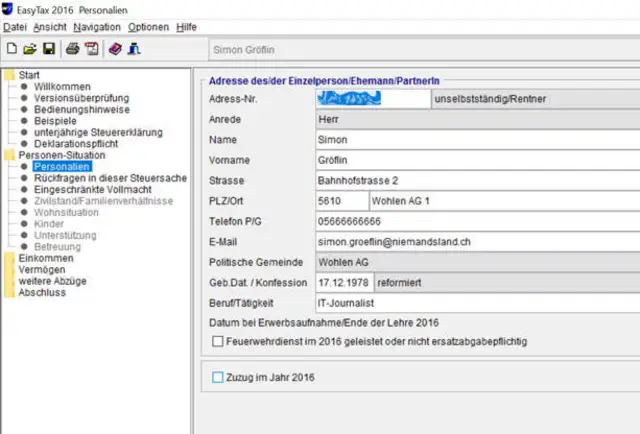The width and height of the screenshot is (640, 434).
Task: Expand the Vermögen tree section
Action: [9, 269]
